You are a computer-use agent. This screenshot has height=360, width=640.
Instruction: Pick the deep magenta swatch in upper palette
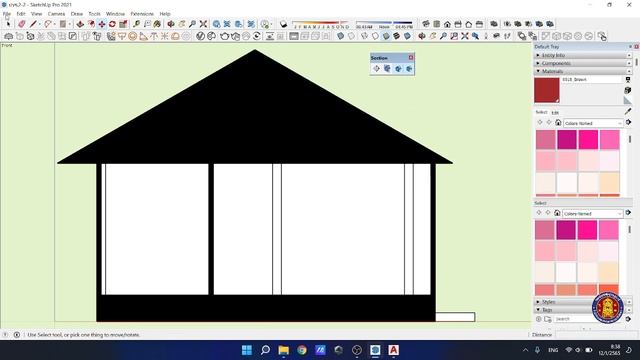tap(567, 140)
